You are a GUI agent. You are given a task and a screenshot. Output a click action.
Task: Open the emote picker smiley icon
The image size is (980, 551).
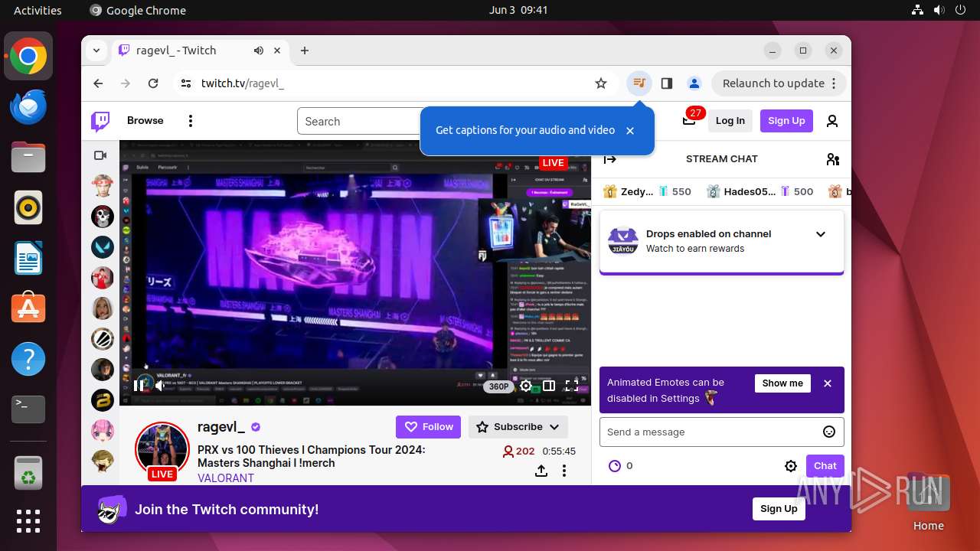[829, 432]
